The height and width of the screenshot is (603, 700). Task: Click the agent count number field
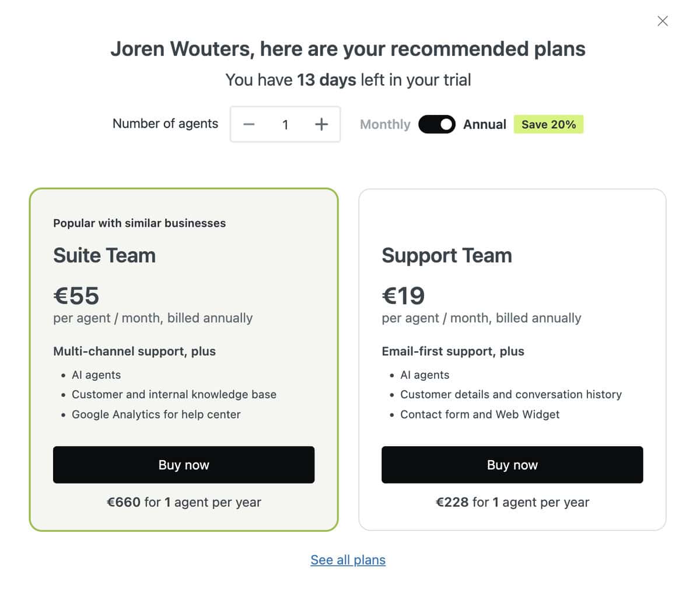[x=285, y=124]
